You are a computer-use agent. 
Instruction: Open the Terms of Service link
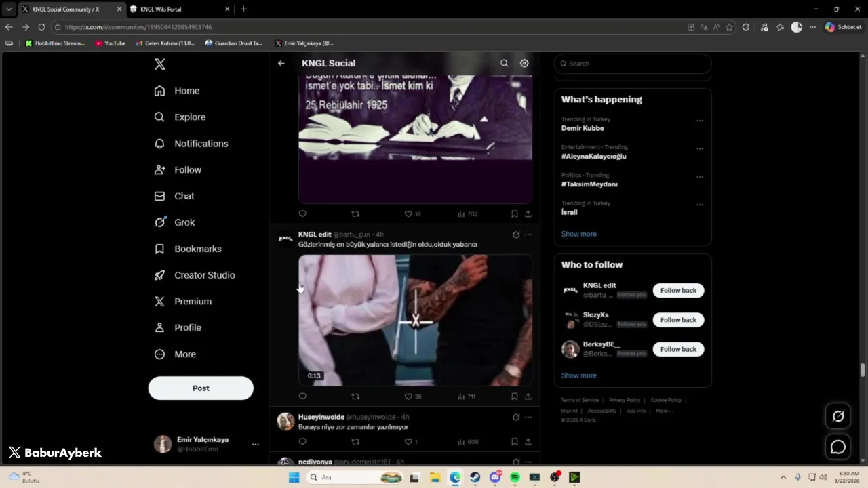pyautogui.click(x=580, y=400)
